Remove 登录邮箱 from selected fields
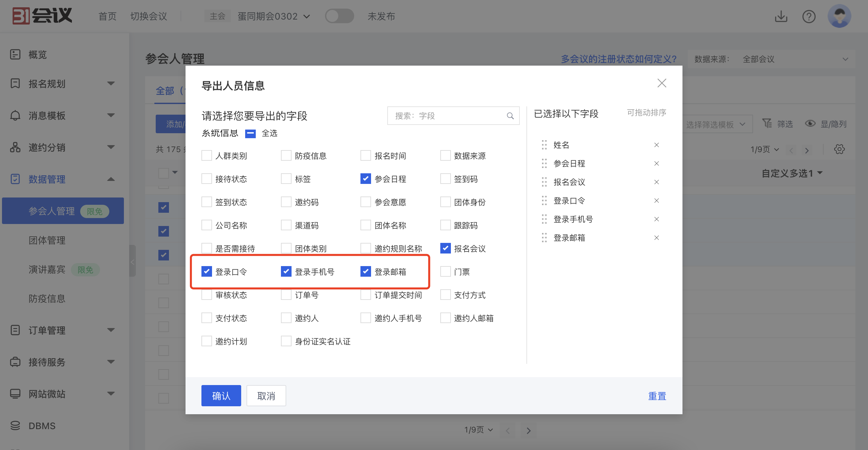The width and height of the screenshot is (868, 450). coord(656,238)
